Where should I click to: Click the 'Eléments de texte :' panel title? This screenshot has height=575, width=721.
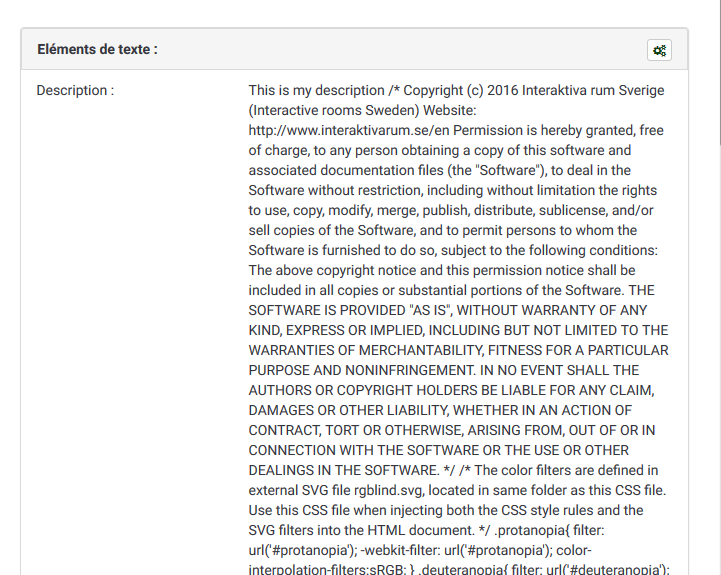pos(97,49)
